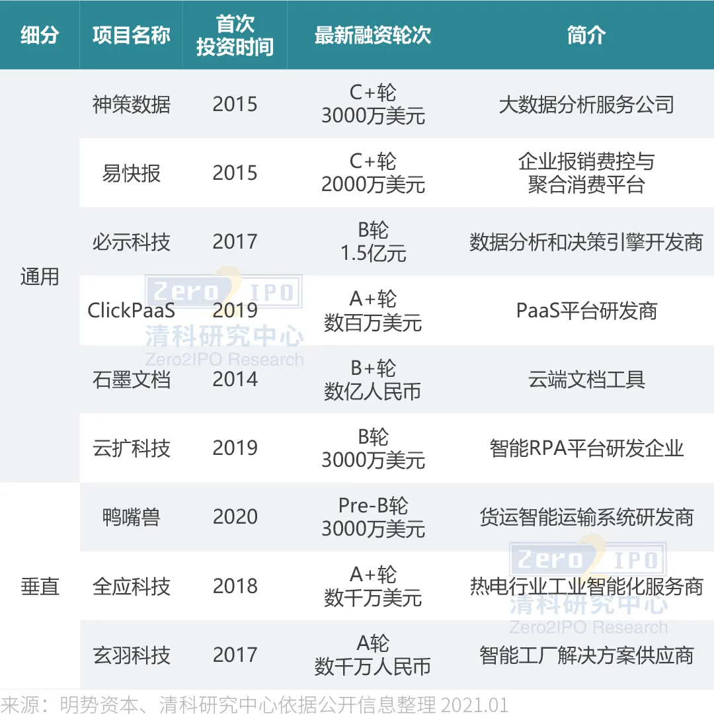Image resolution: width=714 pixels, height=728 pixels.
Task: Click the 神策数据 project name
Action: 131,104
